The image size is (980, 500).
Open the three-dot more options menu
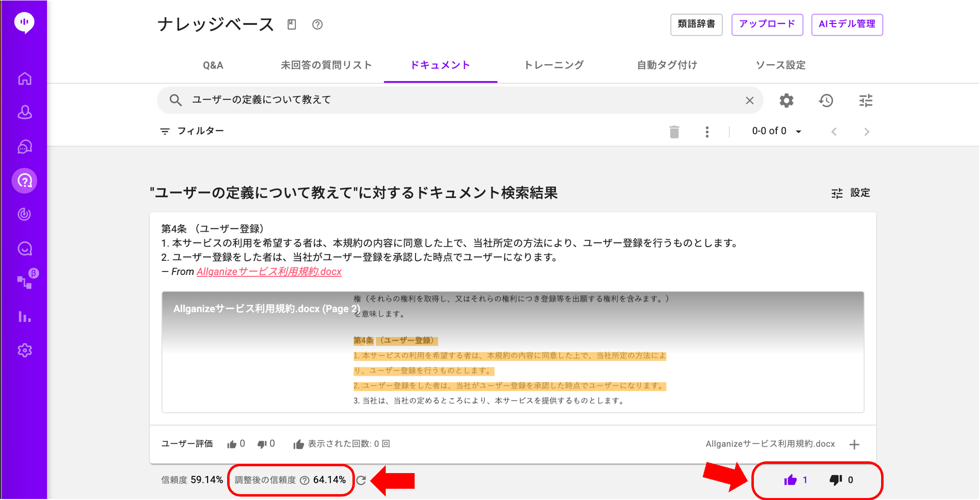pyautogui.click(x=707, y=132)
